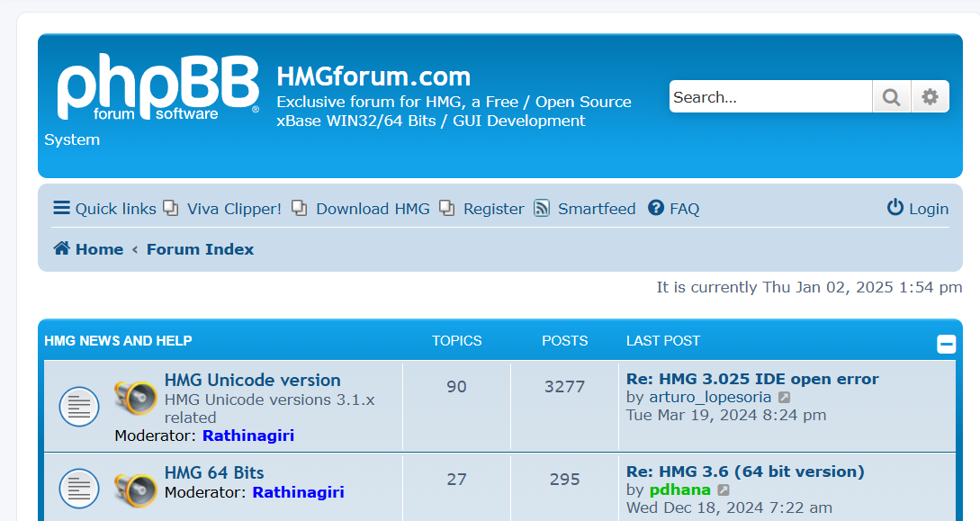Click the HMGforum.com site title
This screenshot has width=980, height=521.
coord(373,76)
